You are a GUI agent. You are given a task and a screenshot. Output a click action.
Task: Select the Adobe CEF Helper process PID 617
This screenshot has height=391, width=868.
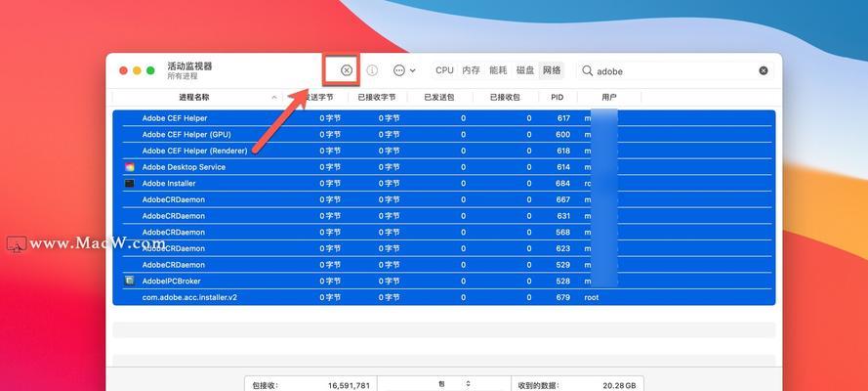click(444, 118)
